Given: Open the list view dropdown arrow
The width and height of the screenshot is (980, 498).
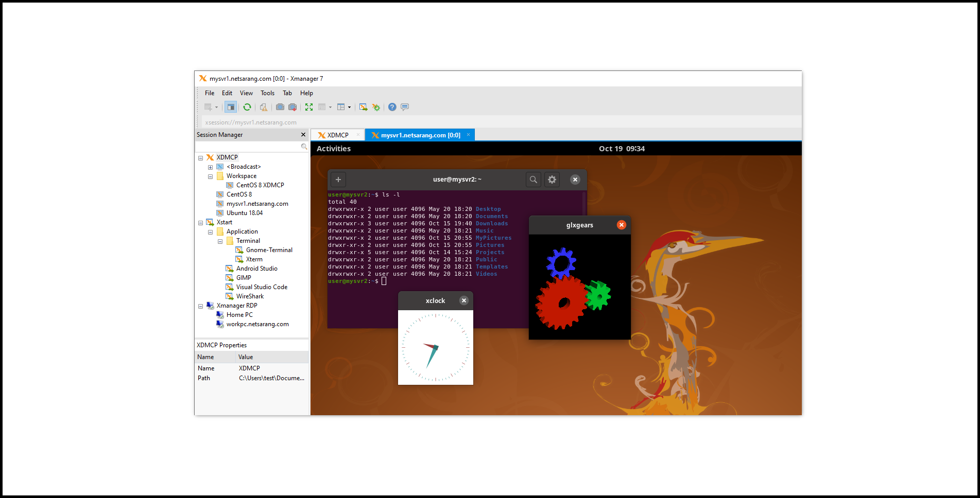Looking at the screenshot, I should coord(330,108).
